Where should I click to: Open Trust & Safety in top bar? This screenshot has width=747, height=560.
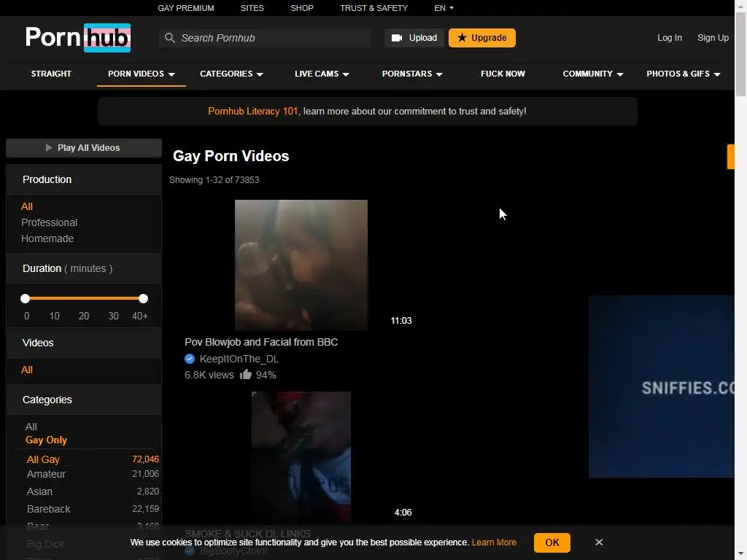pyautogui.click(x=373, y=8)
